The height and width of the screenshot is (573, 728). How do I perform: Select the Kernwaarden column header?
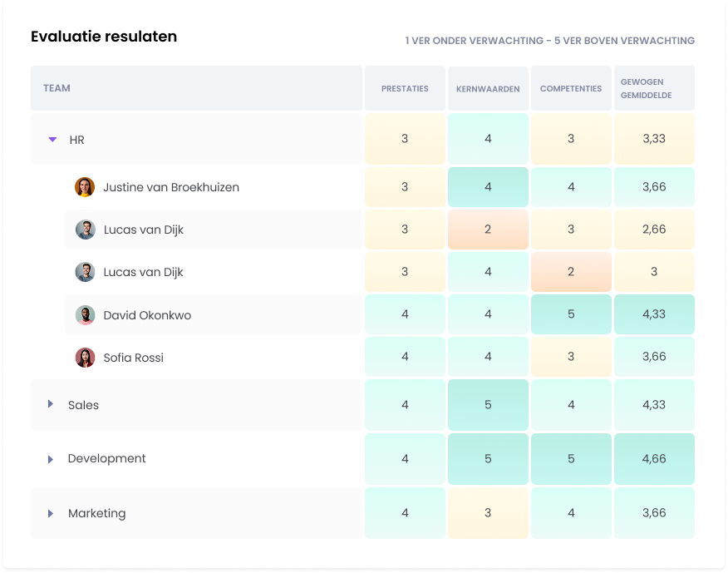488,89
